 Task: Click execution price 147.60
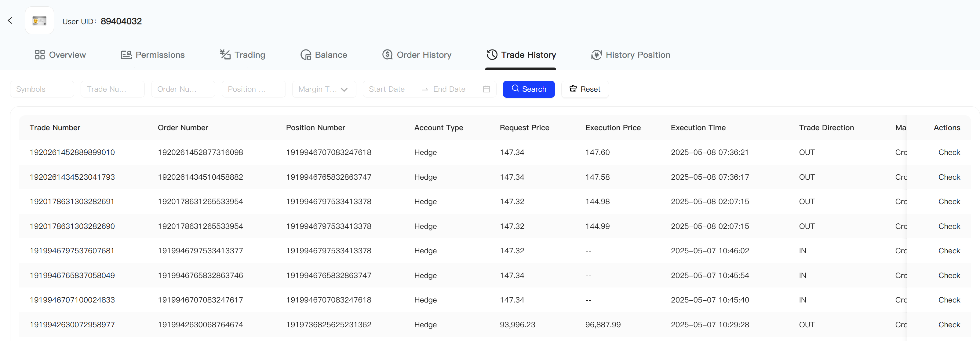tap(597, 152)
